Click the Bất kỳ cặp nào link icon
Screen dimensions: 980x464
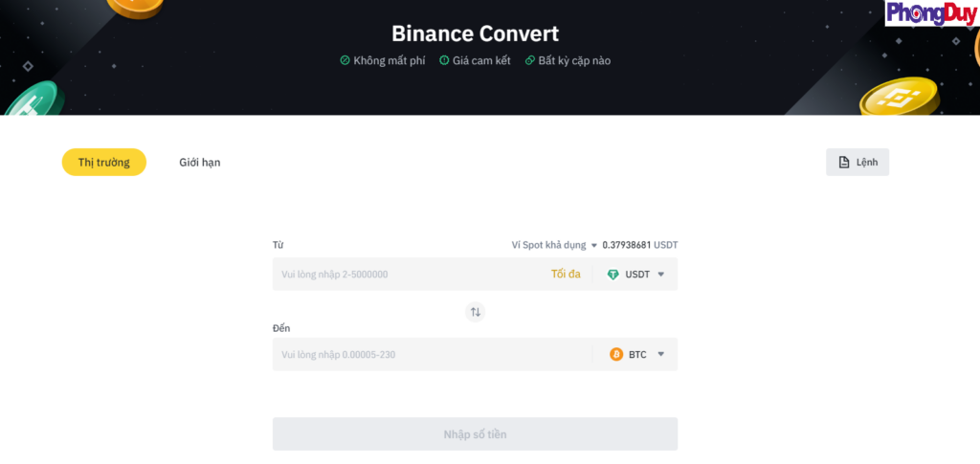point(529,60)
